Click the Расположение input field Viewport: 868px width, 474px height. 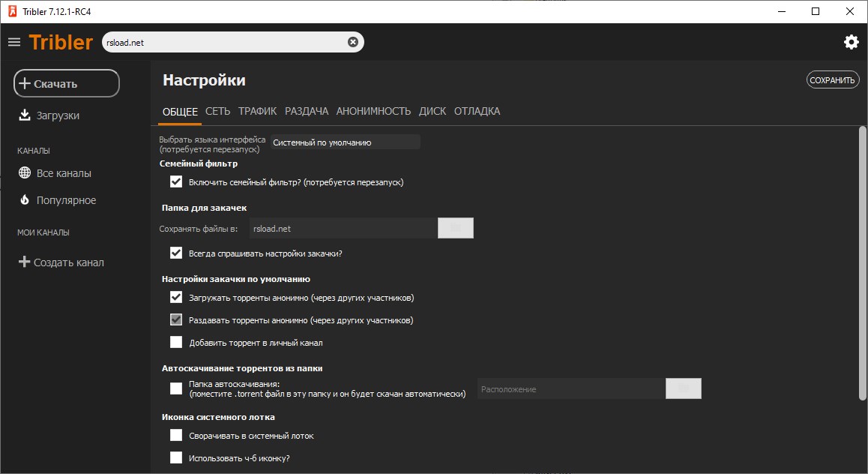tap(570, 388)
